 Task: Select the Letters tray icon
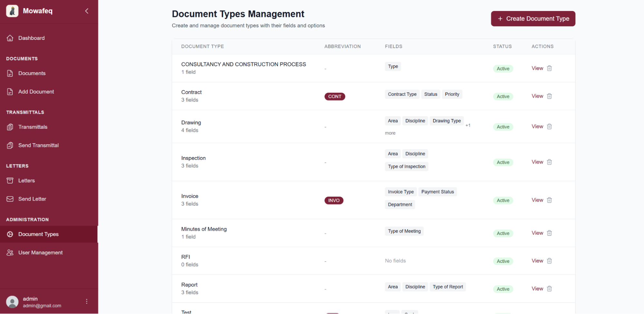10,180
